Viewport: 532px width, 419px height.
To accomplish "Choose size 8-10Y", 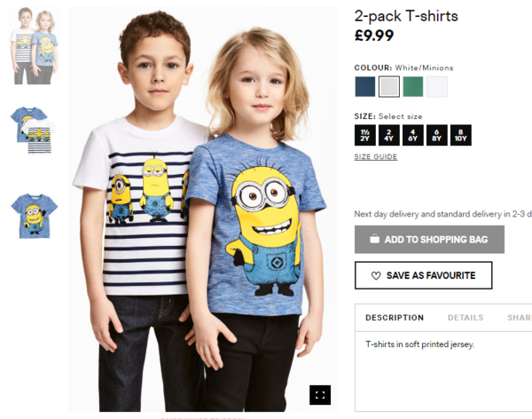I will point(461,135).
